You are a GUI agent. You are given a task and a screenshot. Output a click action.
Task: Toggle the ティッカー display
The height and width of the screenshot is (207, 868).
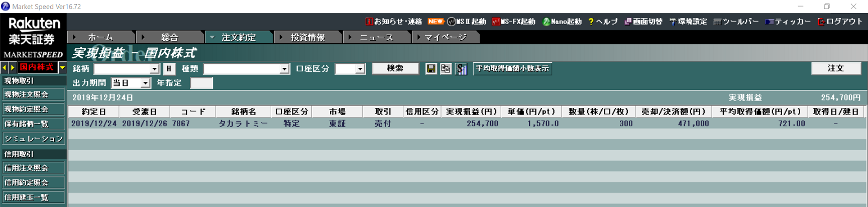click(x=788, y=22)
